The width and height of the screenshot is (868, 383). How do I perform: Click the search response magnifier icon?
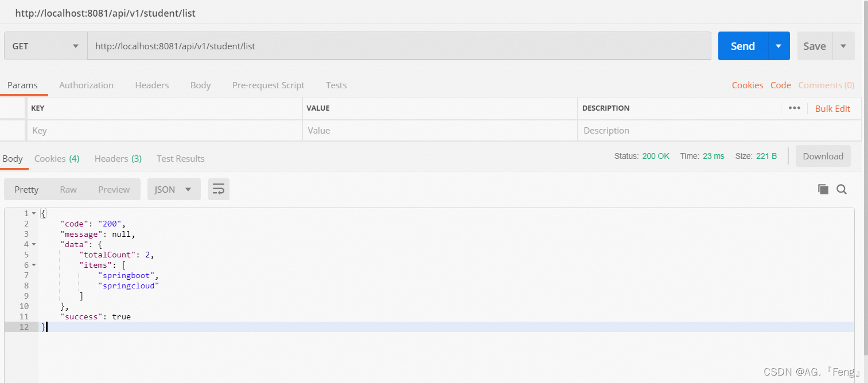842,189
